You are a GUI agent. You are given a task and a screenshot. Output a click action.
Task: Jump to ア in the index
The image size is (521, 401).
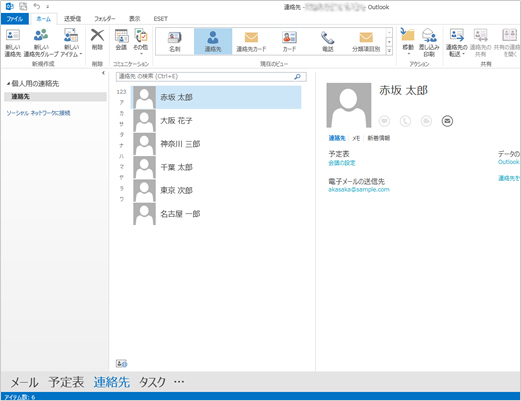tap(122, 102)
